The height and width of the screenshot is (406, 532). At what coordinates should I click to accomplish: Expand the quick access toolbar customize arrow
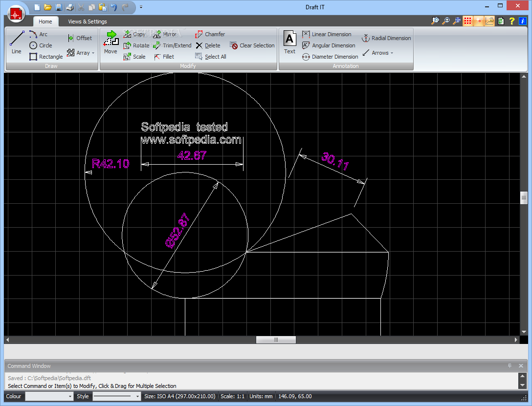point(141,7)
